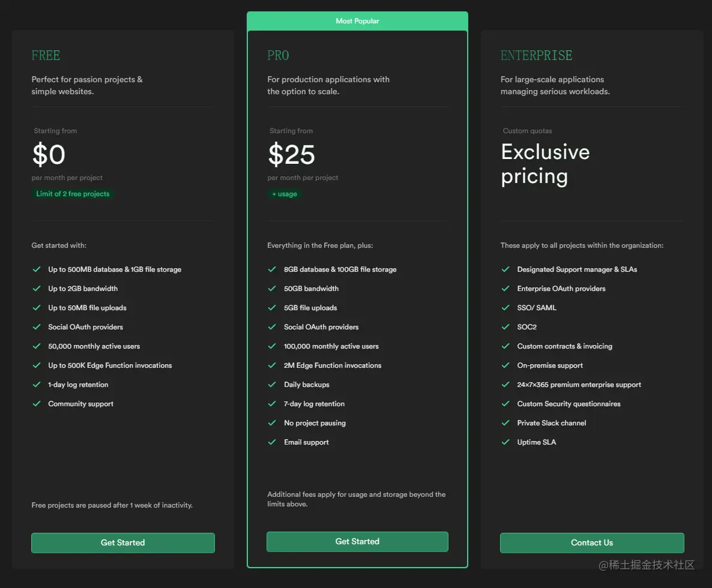Image resolution: width=712 pixels, height=588 pixels.
Task: Select the Most Popular banner
Action: point(357,21)
